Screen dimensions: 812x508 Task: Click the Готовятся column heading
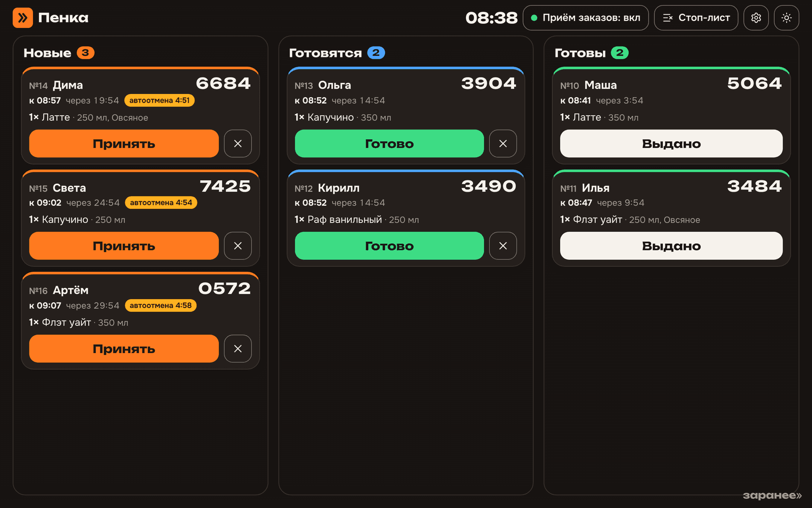click(325, 53)
